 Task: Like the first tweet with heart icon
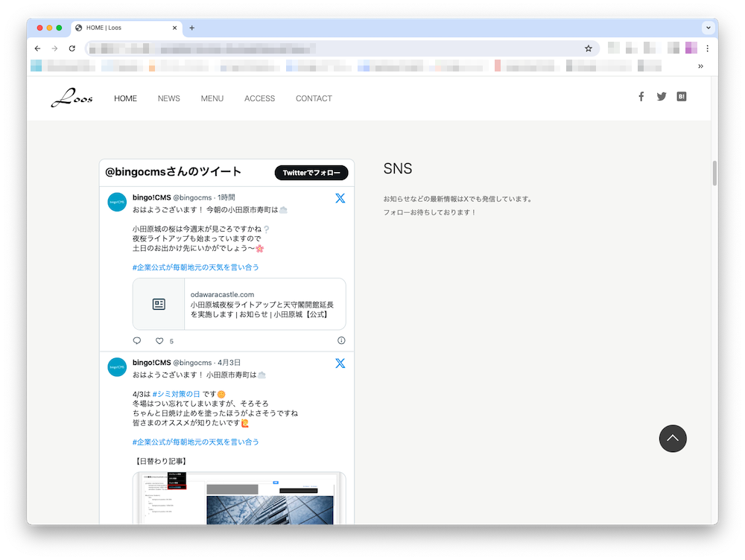(159, 340)
